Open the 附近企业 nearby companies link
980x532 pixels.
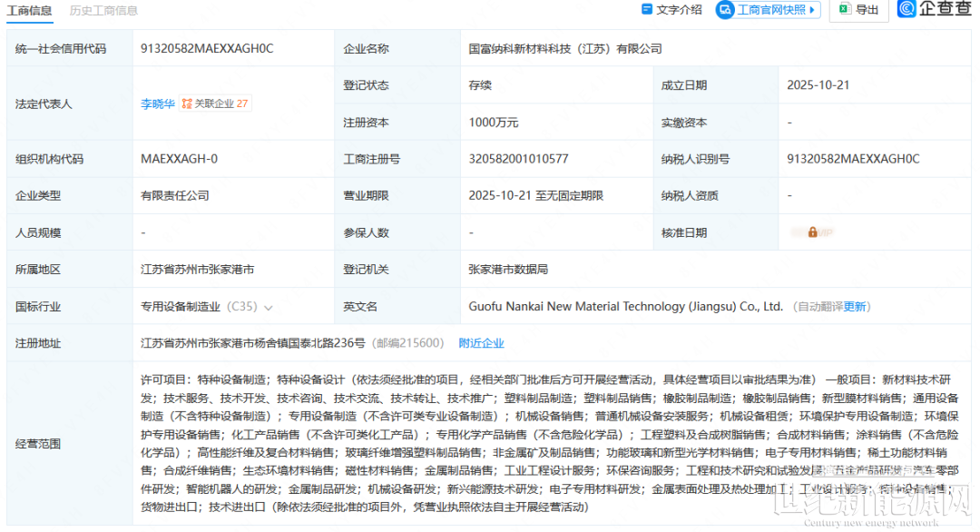pos(481,343)
